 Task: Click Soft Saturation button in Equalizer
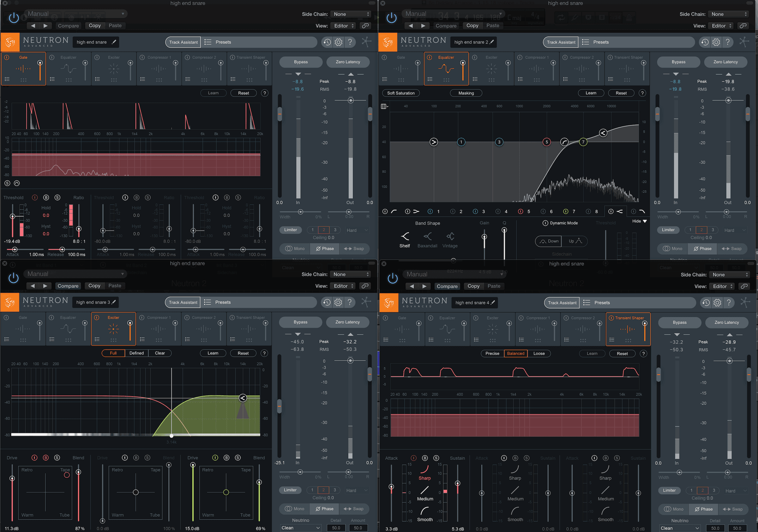click(401, 93)
